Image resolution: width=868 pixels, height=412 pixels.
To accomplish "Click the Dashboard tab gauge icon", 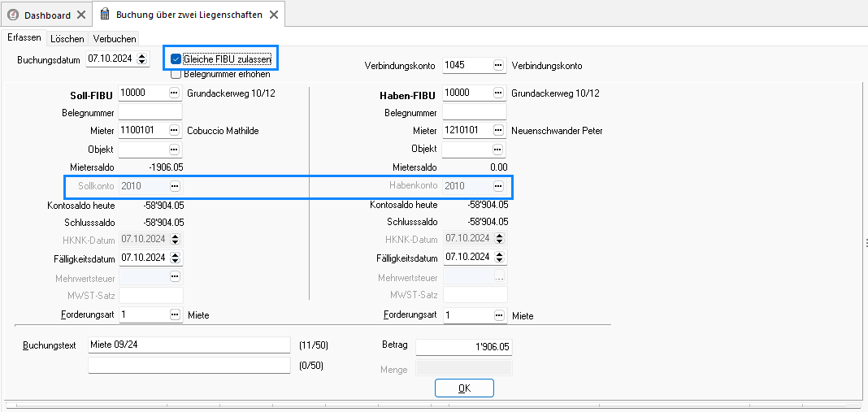I will 15,15.
